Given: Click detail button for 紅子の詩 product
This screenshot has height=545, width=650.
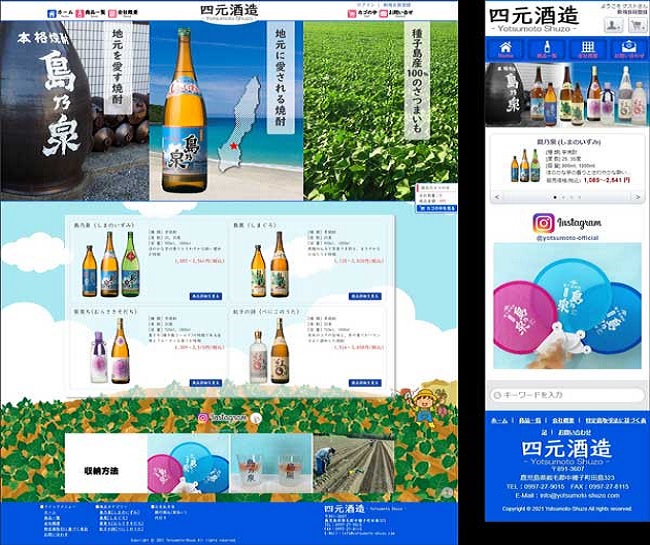Looking at the screenshot, I should pyautogui.click(x=365, y=383).
